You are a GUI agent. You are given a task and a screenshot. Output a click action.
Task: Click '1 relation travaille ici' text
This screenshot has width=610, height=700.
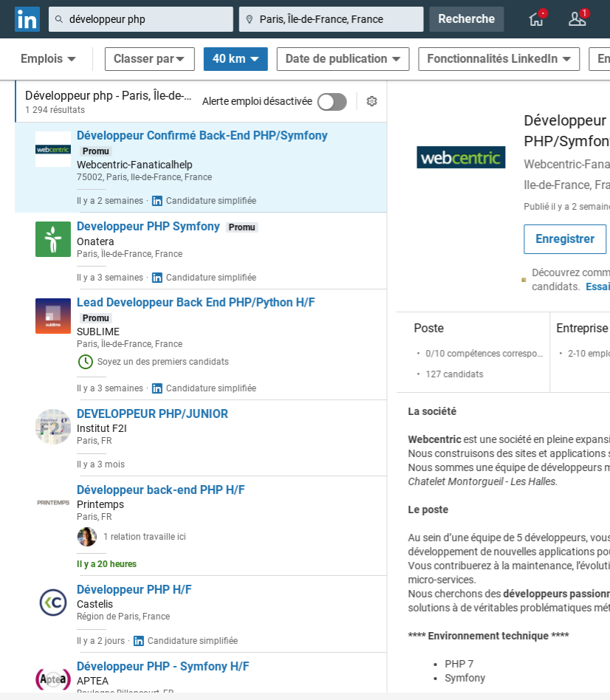tap(144, 537)
